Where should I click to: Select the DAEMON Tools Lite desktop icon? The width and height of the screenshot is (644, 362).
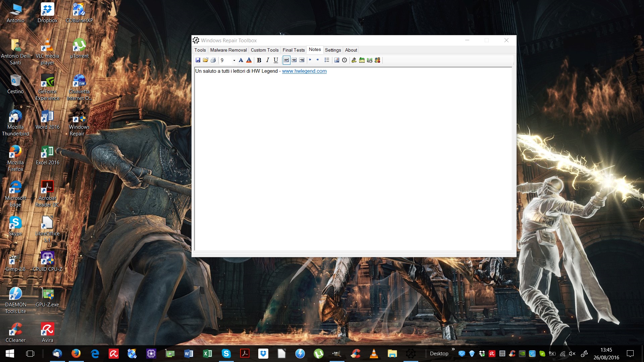pyautogui.click(x=15, y=301)
